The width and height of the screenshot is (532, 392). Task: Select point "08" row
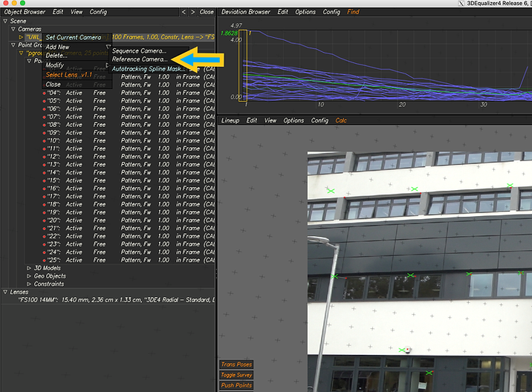coord(129,125)
